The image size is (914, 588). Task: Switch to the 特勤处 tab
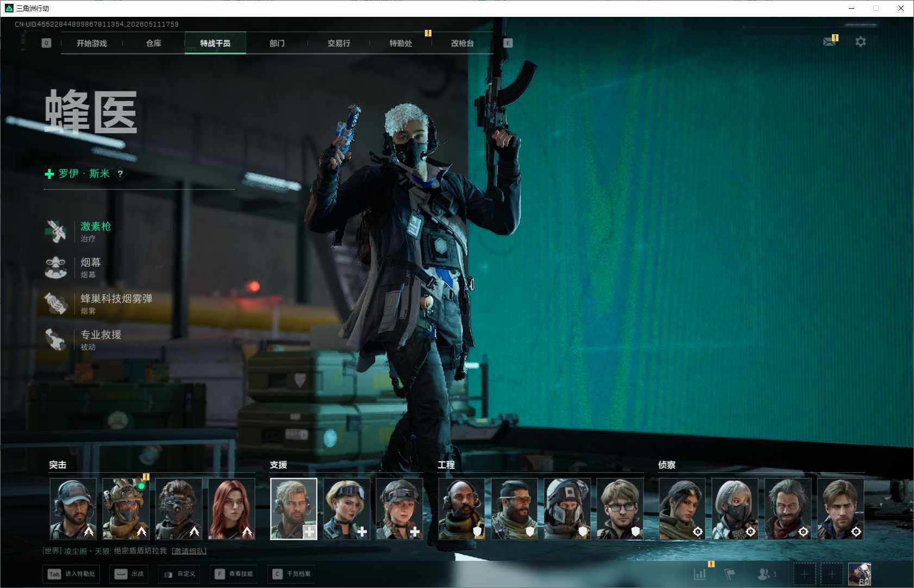click(400, 43)
